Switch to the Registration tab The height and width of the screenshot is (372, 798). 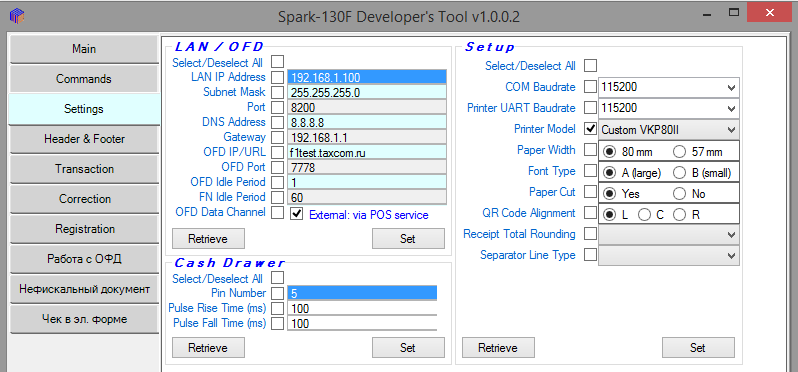coord(84,229)
